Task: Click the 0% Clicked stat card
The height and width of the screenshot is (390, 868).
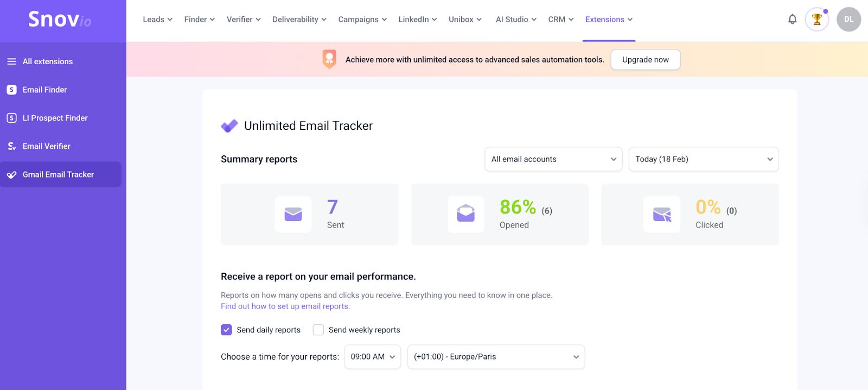Action: 690,214
